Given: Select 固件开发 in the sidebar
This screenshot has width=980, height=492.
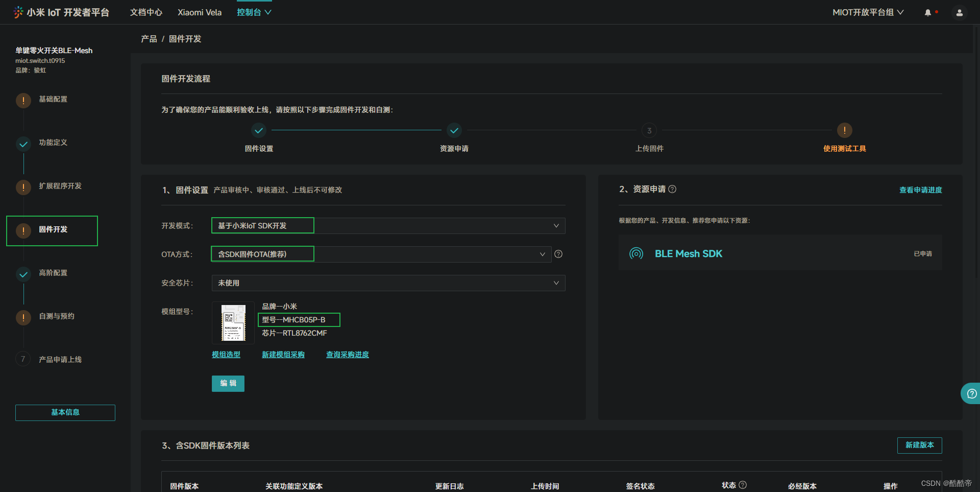Looking at the screenshot, I should coord(53,229).
